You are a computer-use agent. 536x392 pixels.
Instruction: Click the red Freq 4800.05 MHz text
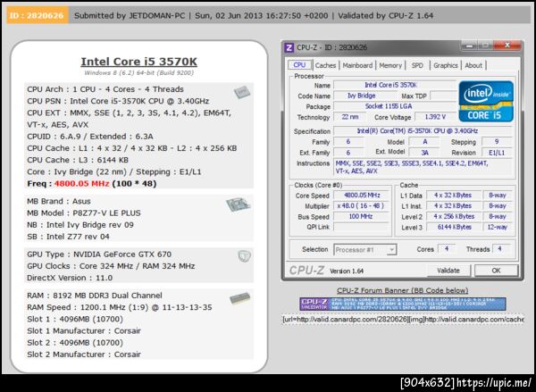click(x=81, y=184)
